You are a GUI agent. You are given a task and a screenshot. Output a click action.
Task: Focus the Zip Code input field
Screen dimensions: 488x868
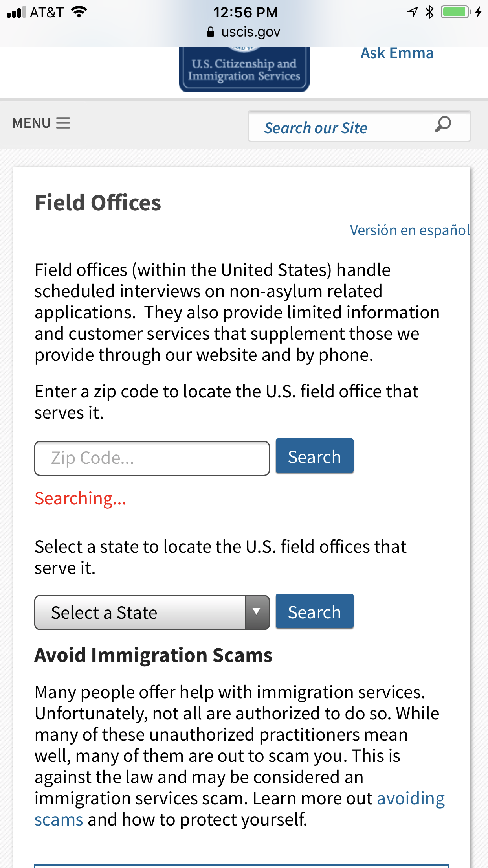152,458
